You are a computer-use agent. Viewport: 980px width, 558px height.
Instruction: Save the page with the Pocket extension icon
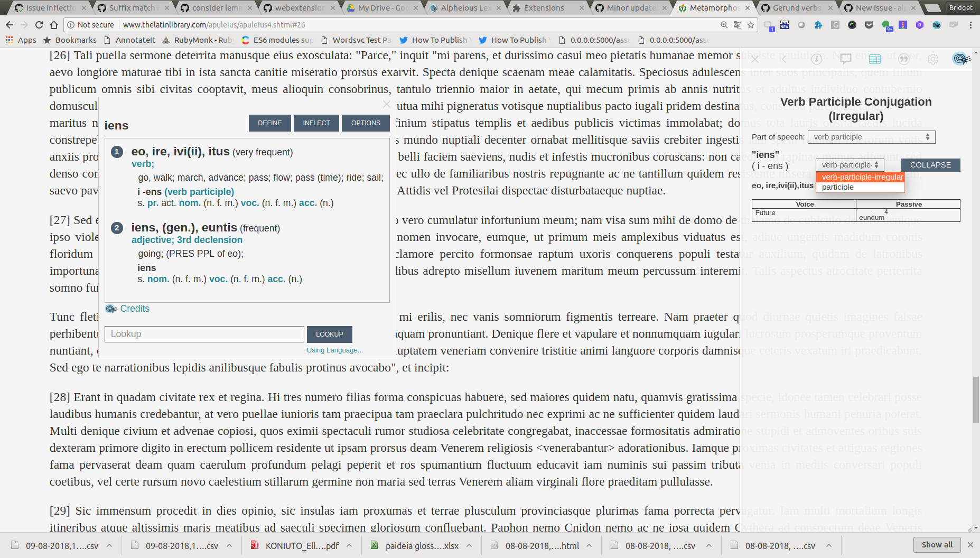870,25
